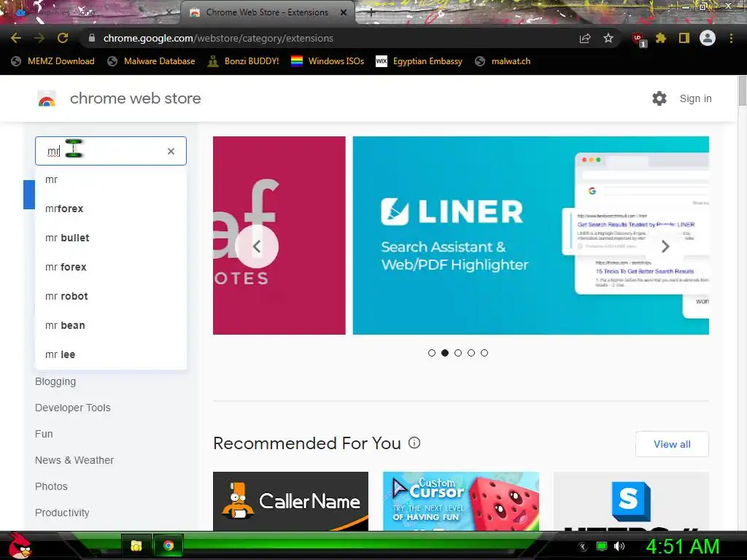Switch to the Chrome Web Store - Extensions tab
This screenshot has width=747, height=560.
[x=267, y=12]
